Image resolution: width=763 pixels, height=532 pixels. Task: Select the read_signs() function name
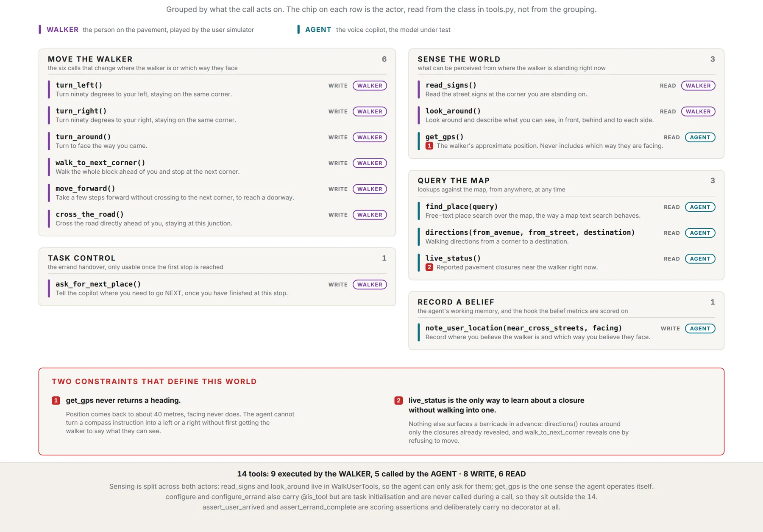click(451, 85)
